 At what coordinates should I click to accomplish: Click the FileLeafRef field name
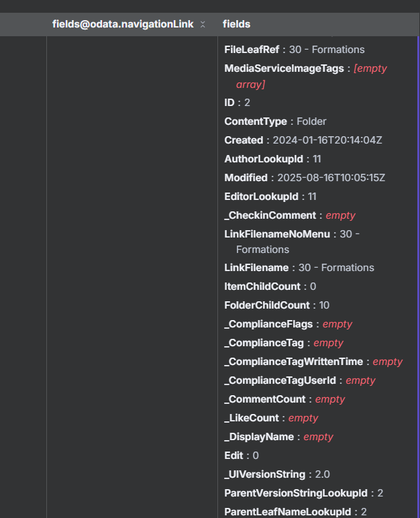point(252,50)
